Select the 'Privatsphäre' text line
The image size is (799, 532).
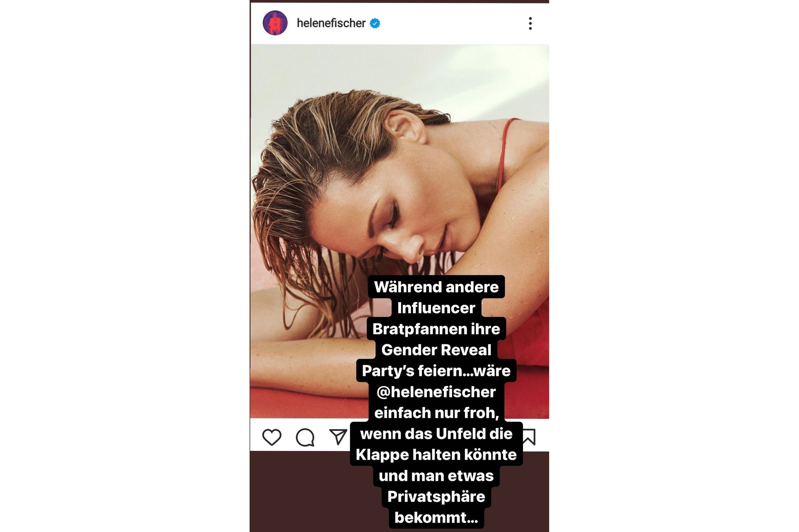pos(436,497)
